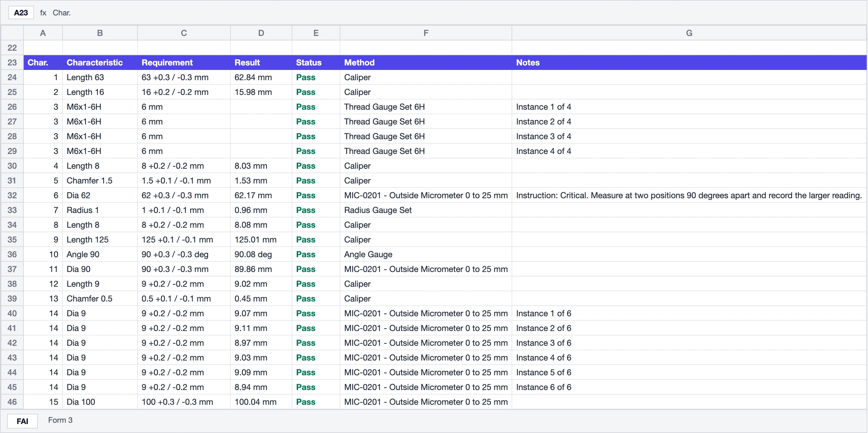
Task: Select column A header
Action: (43, 33)
